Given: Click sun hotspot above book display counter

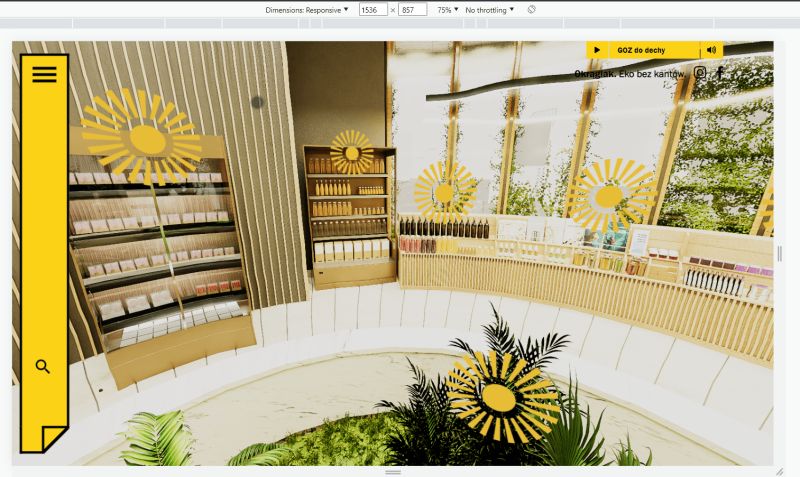Looking at the screenshot, I should pos(611,196).
